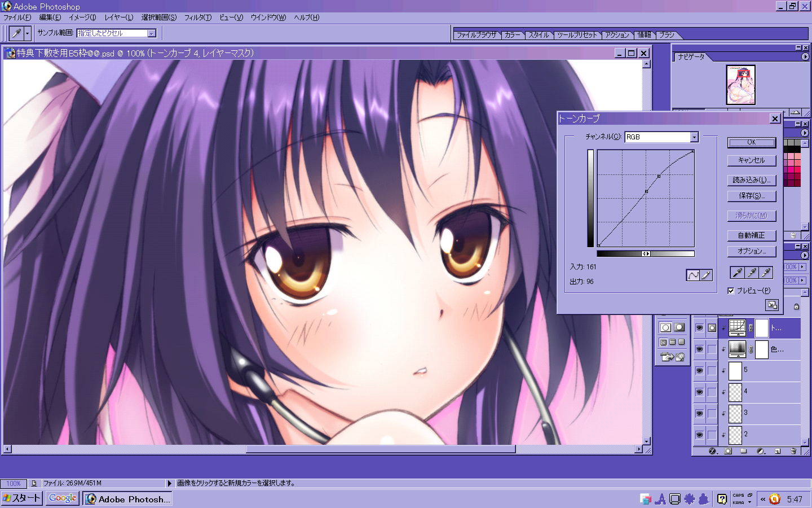Click the オプション... button

pyautogui.click(x=751, y=251)
